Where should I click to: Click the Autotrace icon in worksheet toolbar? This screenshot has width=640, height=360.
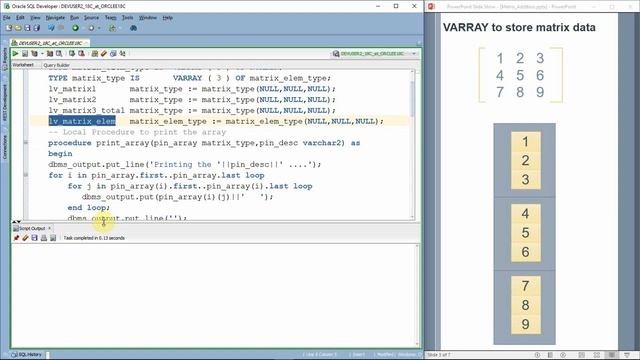50,53
